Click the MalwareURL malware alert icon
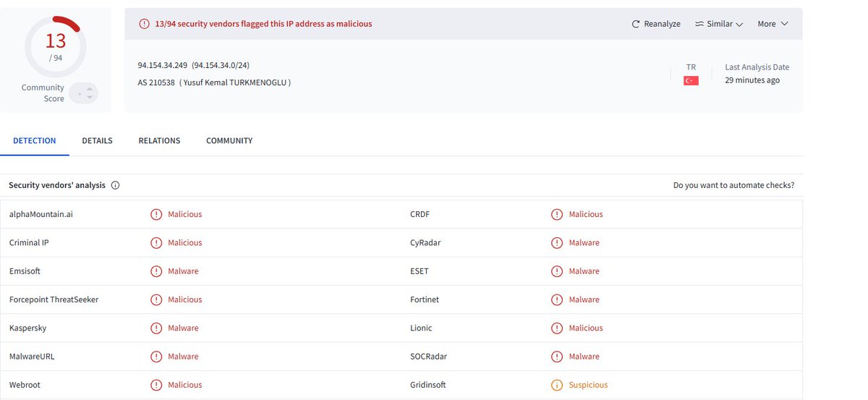This screenshot has width=868, height=400. (156, 357)
